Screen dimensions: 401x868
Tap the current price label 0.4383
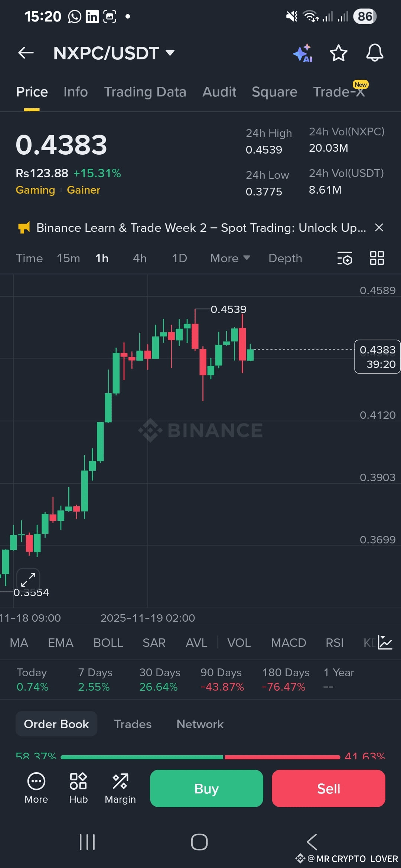click(x=378, y=356)
